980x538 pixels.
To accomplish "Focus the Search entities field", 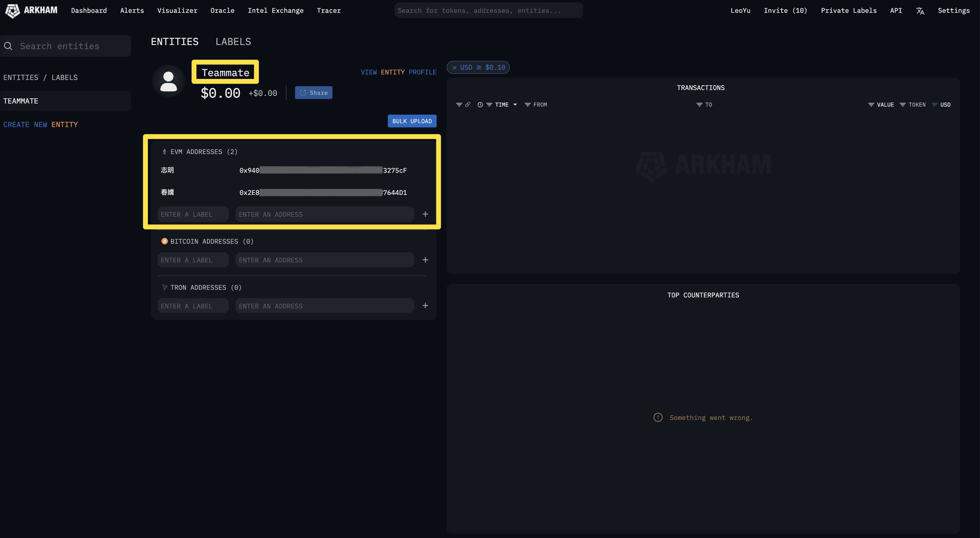I will click(65, 46).
